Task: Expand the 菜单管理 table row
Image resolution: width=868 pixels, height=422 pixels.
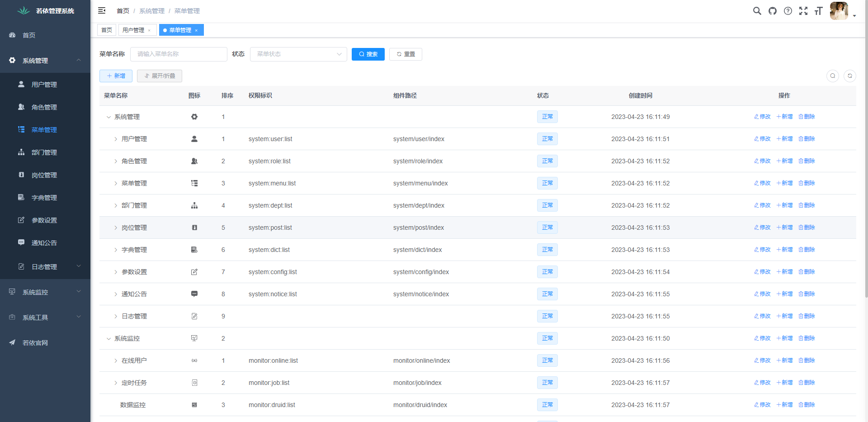Action: [116, 184]
